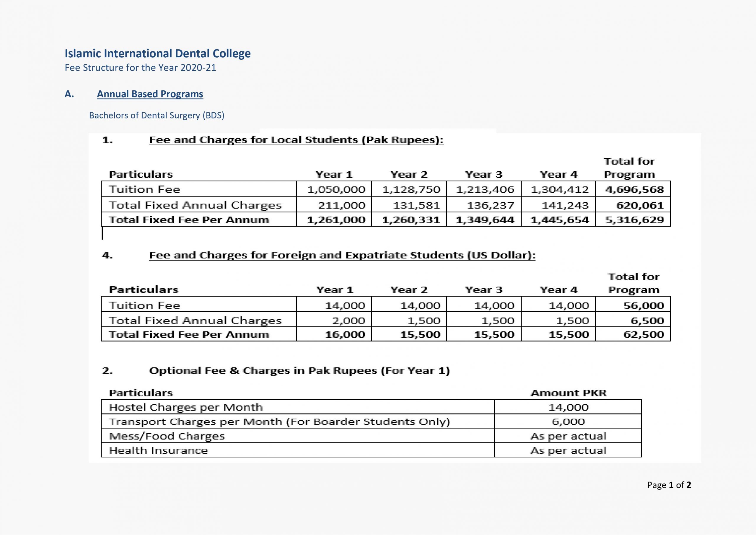Click the Optional Fee & Charges heading

299,371
